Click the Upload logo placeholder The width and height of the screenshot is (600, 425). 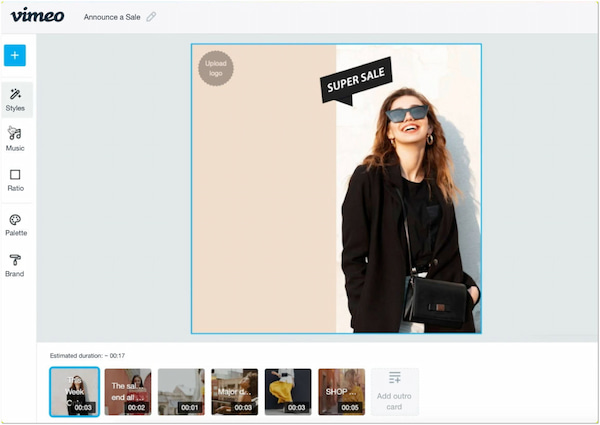[x=216, y=68]
